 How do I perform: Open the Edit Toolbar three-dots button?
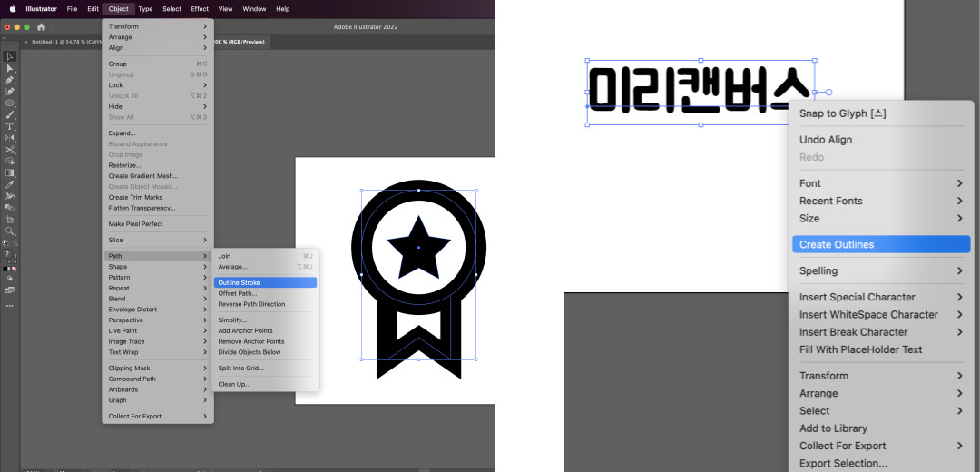9,306
